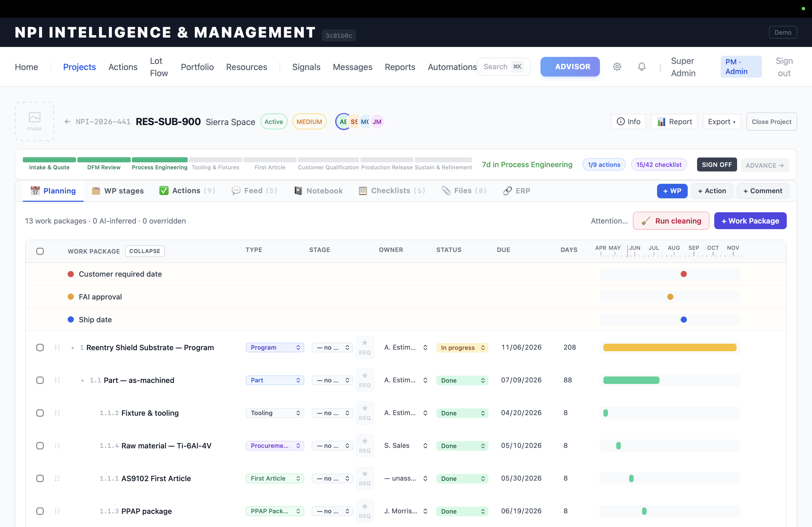This screenshot has width=812, height=527.
Task: Open the Notebook tab
Action: point(318,191)
